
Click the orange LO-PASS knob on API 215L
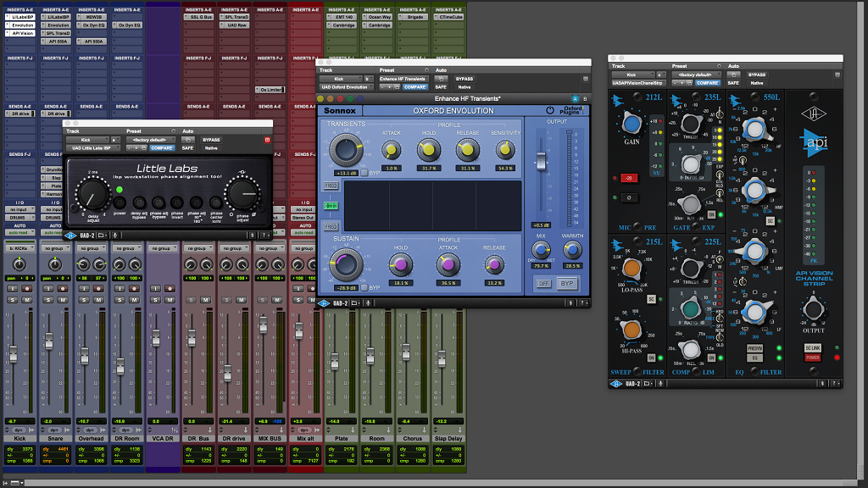tap(632, 269)
